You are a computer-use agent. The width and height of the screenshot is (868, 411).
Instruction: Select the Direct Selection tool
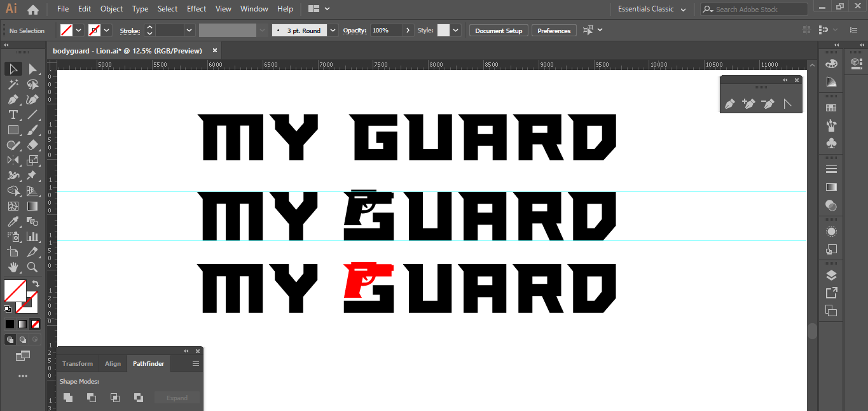pyautogui.click(x=32, y=69)
